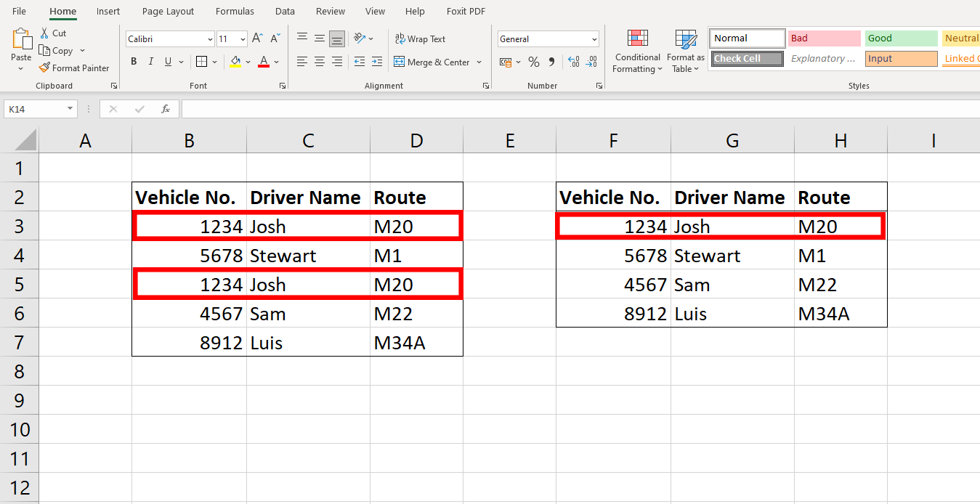This screenshot has height=504, width=980.
Task: Click the Increase Decimal icon
Action: [x=573, y=62]
